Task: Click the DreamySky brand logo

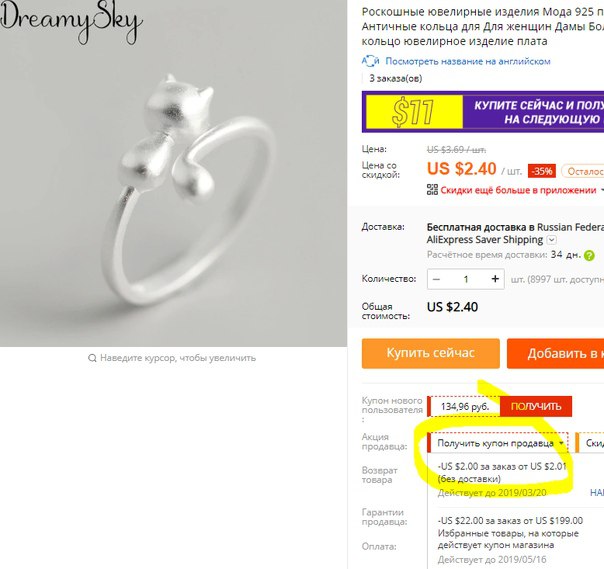Action: point(71,21)
